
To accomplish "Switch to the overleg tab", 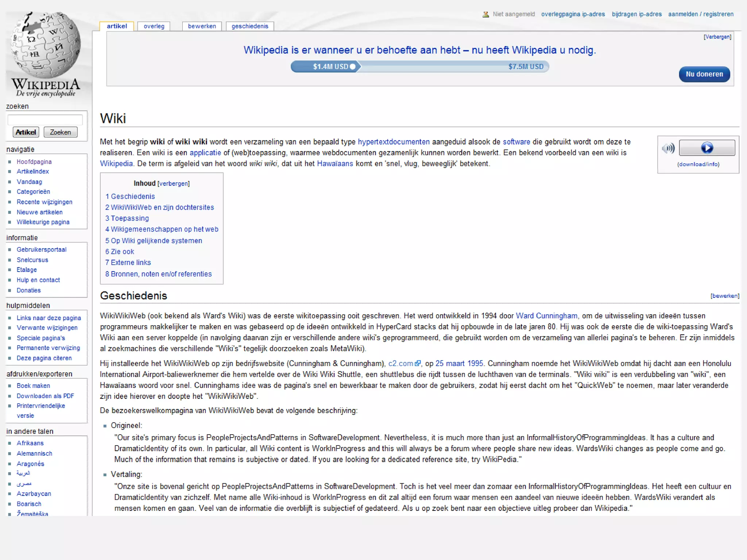I will pyautogui.click(x=154, y=26).
